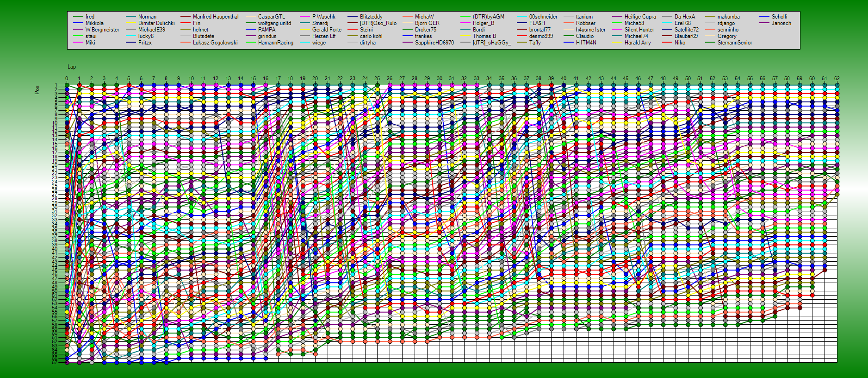Select 'Miki' in the legend

90,43
